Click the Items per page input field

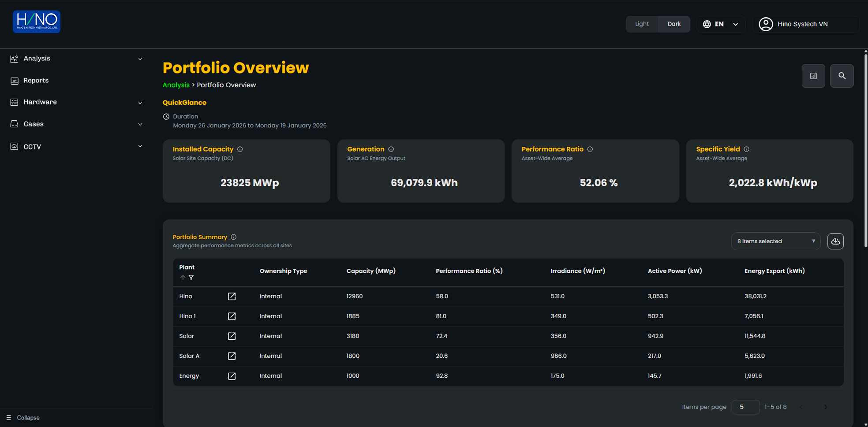tap(745, 407)
